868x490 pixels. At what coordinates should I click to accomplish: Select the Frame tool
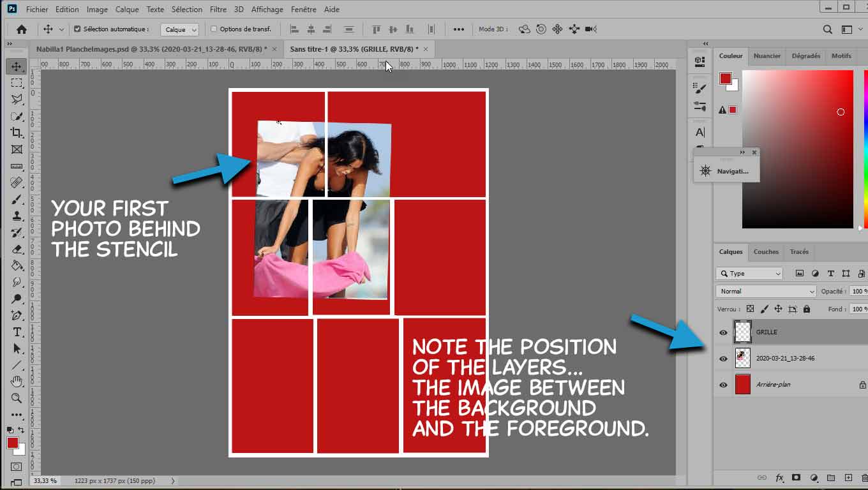(17, 149)
